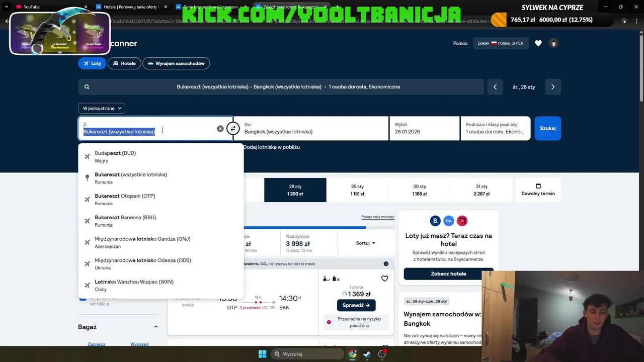This screenshot has height=362, width=644.
Task: Click the Trip.com partner logo icon
Action: point(448,221)
